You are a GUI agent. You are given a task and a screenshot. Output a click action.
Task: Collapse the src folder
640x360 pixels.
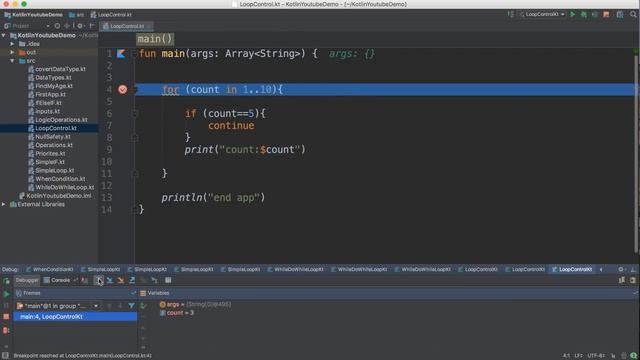click(x=12, y=61)
